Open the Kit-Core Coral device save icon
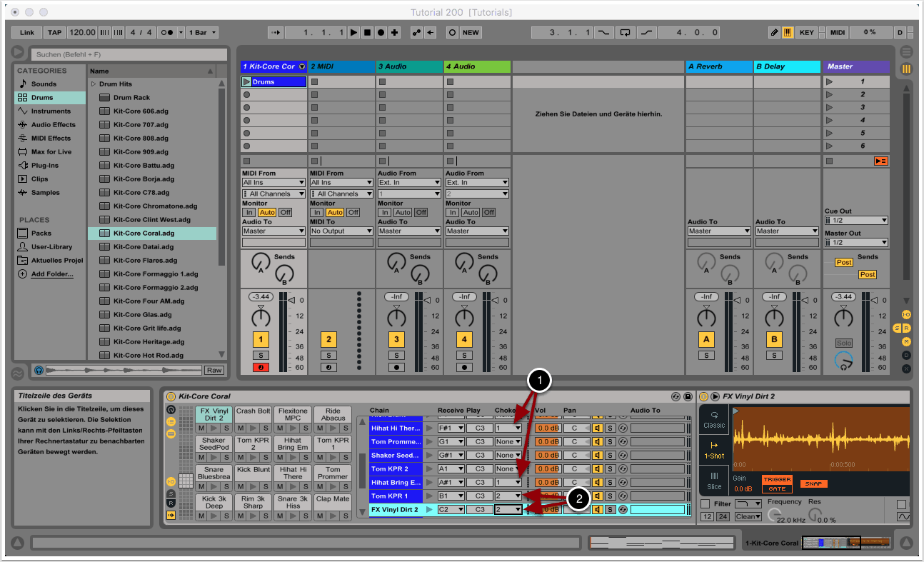 pyautogui.click(x=688, y=396)
